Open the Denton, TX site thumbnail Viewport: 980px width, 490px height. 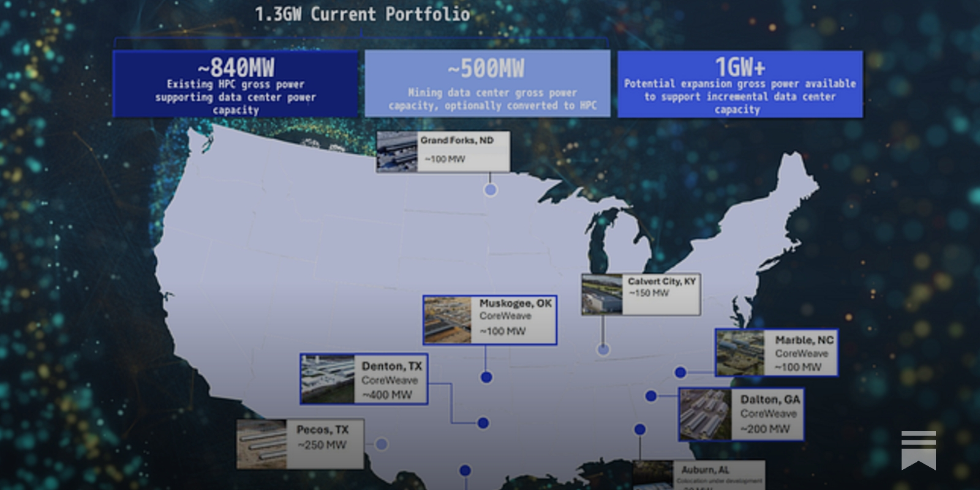pyautogui.click(x=328, y=379)
